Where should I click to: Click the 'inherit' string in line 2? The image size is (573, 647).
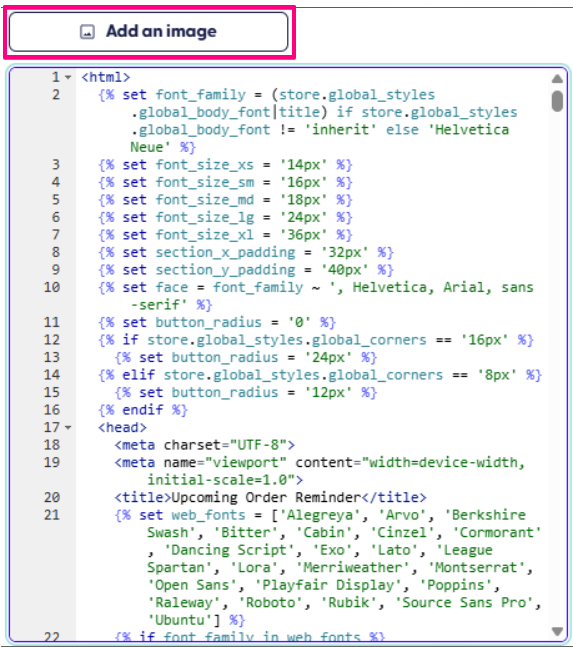(340, 130)
